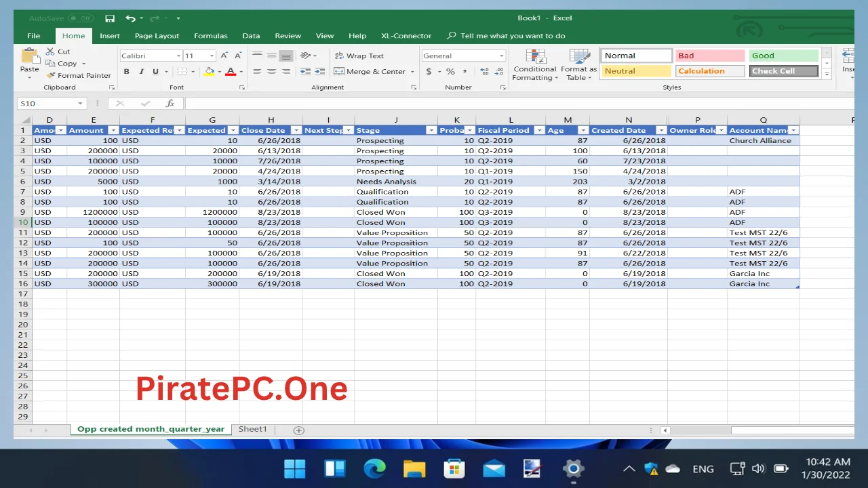Open File Explorer from taskbar
Image resolution: width=868 pixels, height=488 pixels.
click(414, 468)
